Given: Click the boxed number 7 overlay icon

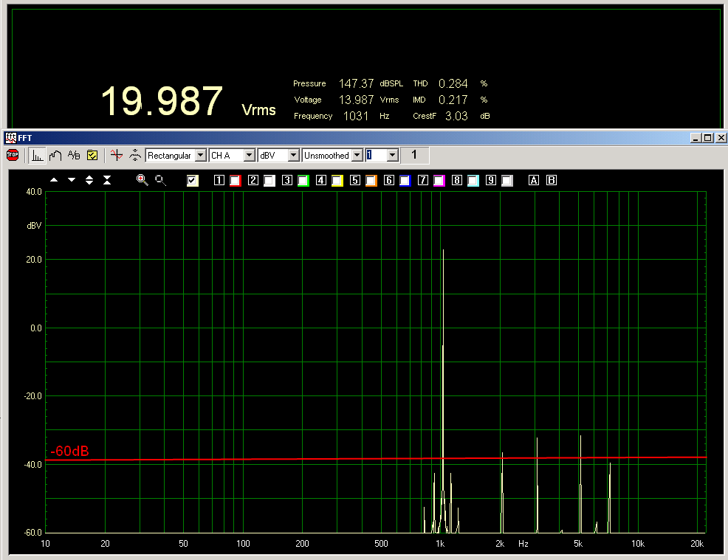Looking at the screenshot, I should (423, 180).
